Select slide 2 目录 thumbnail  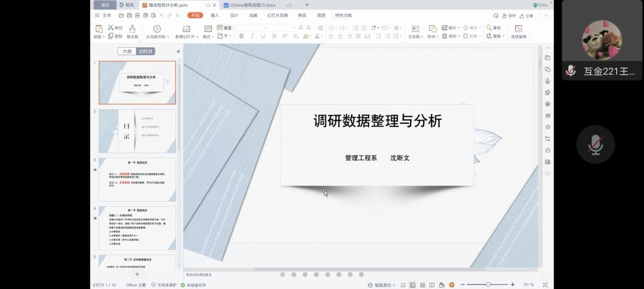coord(137,130)
